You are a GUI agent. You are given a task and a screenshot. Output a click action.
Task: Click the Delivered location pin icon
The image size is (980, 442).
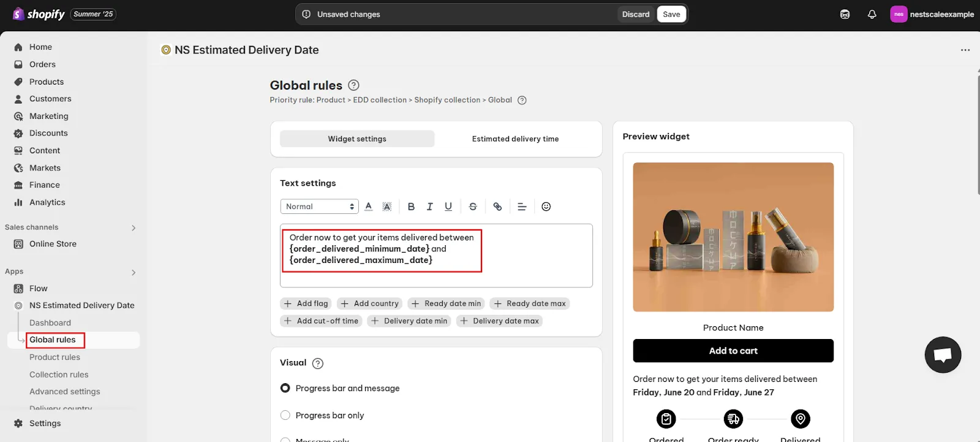(800, 419)
